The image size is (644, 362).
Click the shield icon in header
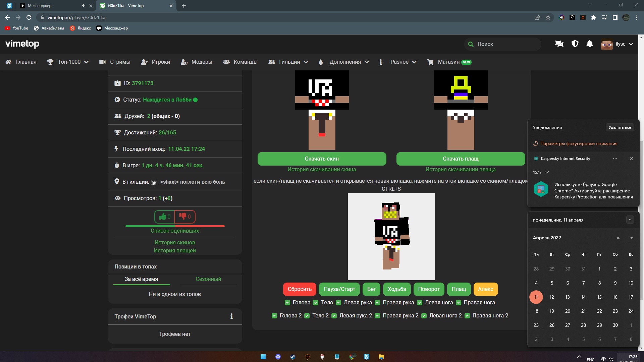pyautogui.click(x=575, y=44)
